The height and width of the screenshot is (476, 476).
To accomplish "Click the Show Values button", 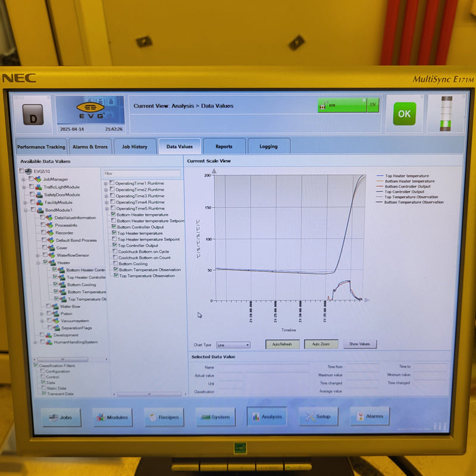I will click(359, 344).
